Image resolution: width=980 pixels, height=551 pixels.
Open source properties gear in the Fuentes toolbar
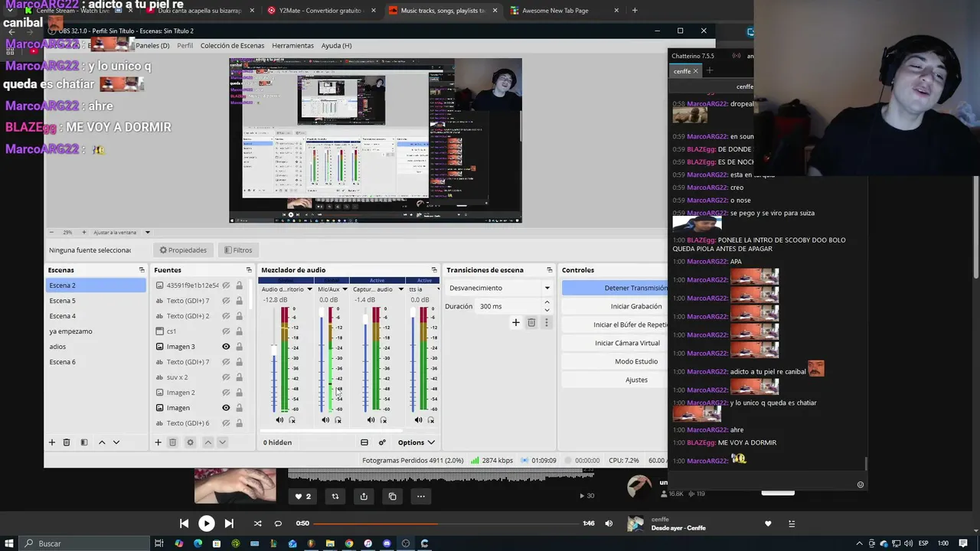(191, 442)
